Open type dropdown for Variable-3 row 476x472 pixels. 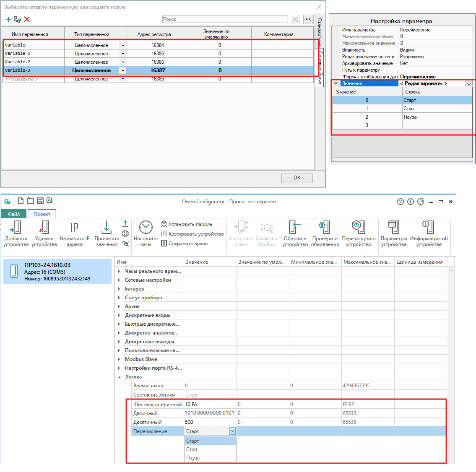[123, 70]
